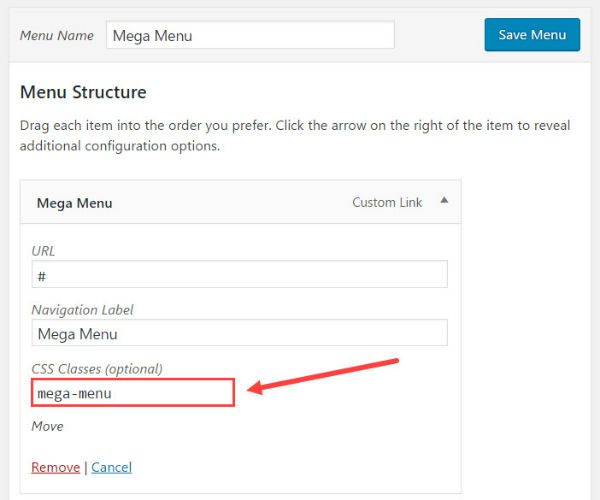The width and height of the screenshot is (600, 500).
Task: Click the CSS Classes field containing mega-menu
Action: pos(132,393)
